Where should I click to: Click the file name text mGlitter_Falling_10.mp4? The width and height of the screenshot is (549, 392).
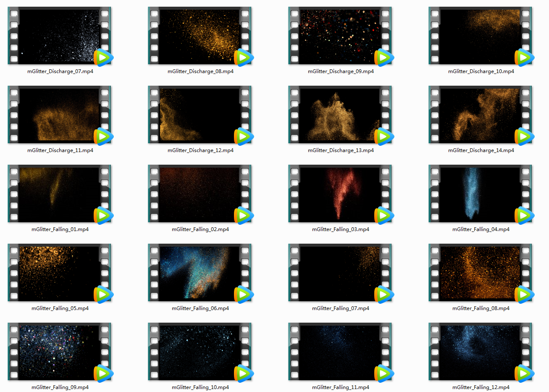pyautogui.click(x=200, y=387)
